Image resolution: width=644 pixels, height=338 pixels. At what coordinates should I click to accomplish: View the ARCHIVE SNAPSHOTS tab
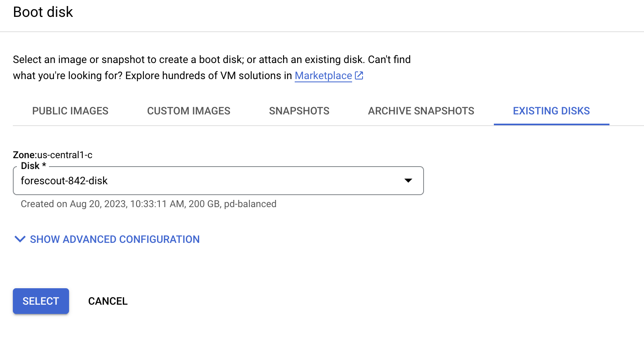pos(420,111)
